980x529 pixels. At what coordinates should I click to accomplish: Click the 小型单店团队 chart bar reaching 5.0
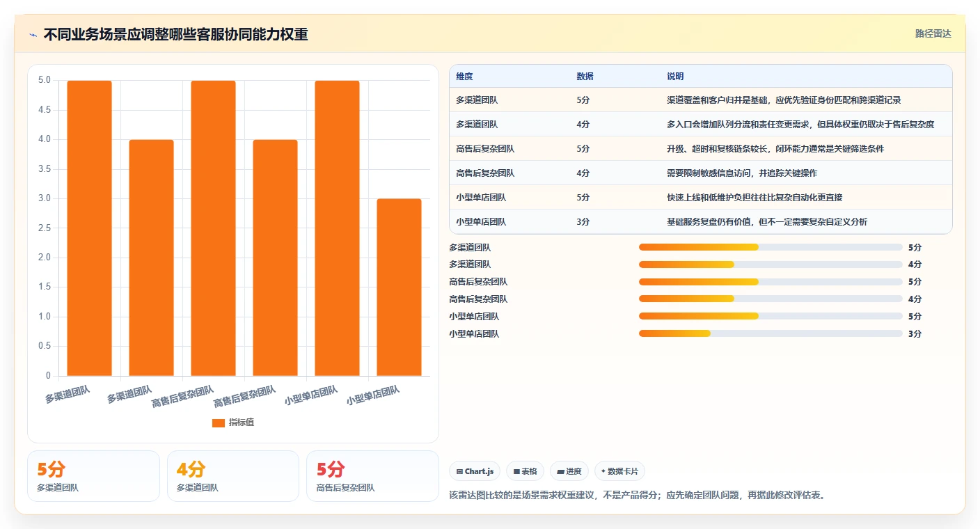click(x=337, y=228)
